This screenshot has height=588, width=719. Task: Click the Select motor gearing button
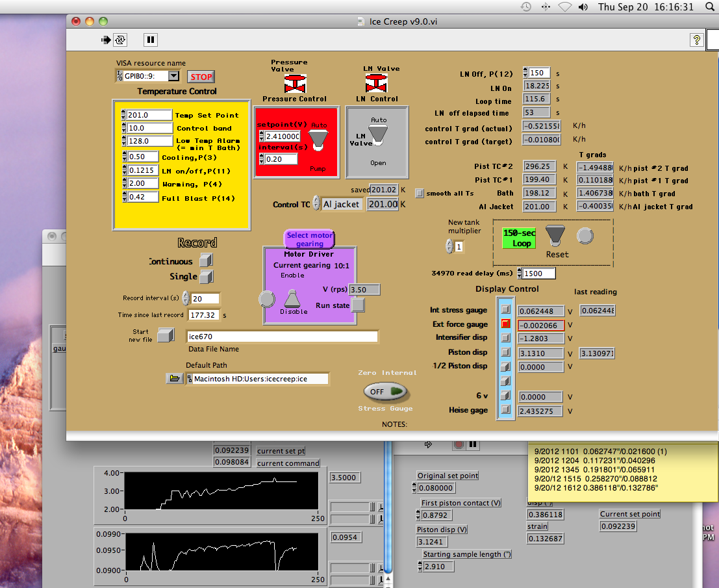click(309, 239)
